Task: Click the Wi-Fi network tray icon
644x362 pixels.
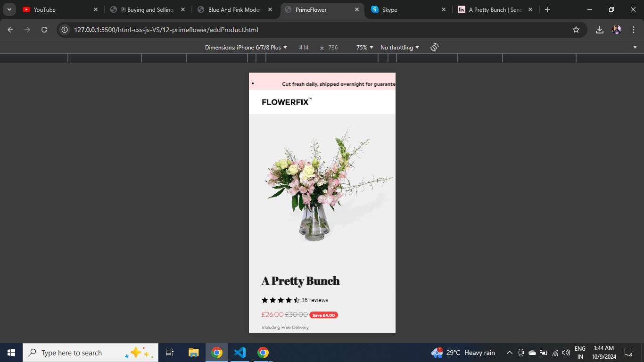Action: [555, 353]
